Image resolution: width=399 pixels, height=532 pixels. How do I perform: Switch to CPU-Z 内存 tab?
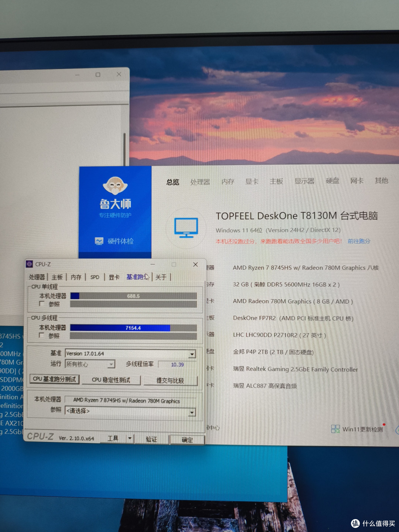point(76,277)
